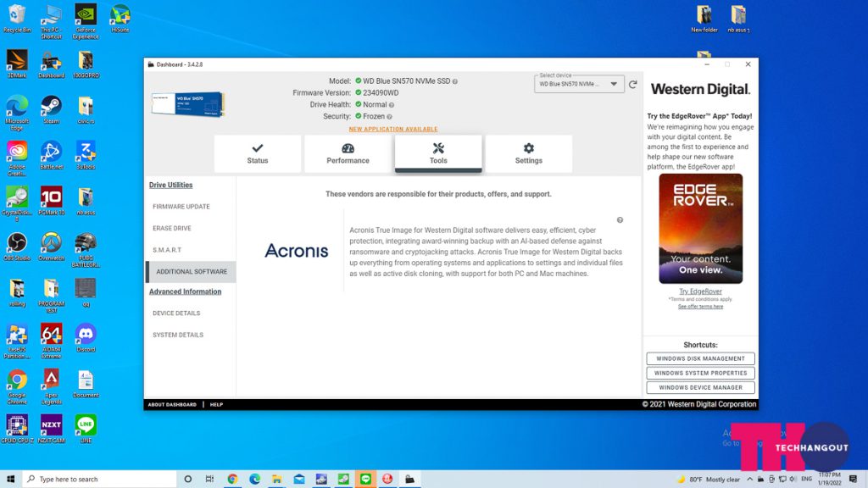Open the S.M.A.R.T sidebar entry
The width and height of the screenshot is (868, 488).
[167, 250]
